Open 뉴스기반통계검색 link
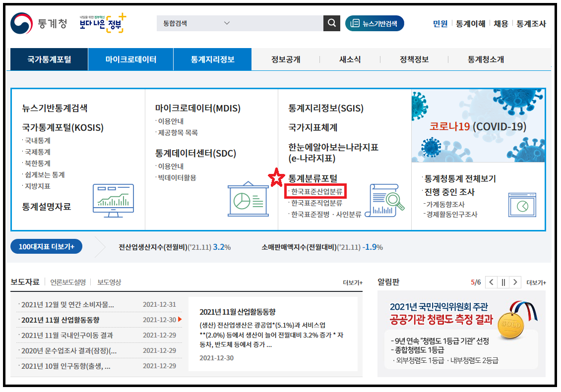This screenshot has width=561, height=392. 55,108
